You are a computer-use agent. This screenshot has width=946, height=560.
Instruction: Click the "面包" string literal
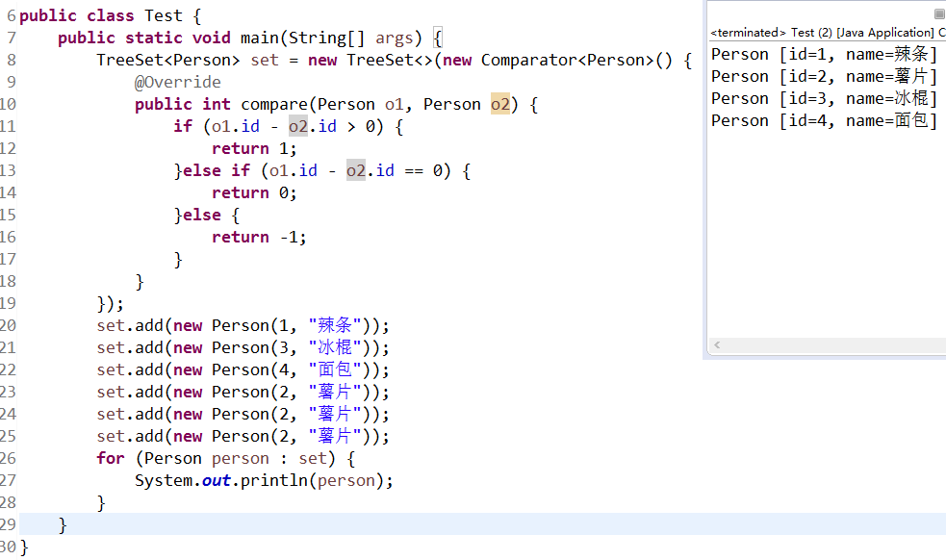pyautogui.click(x=335, y=369)
